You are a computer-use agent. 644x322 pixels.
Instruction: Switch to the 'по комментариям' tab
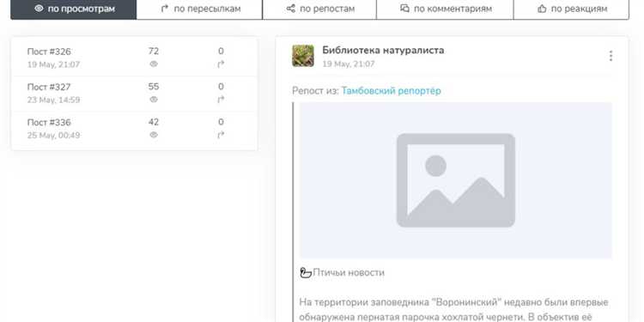445,9
